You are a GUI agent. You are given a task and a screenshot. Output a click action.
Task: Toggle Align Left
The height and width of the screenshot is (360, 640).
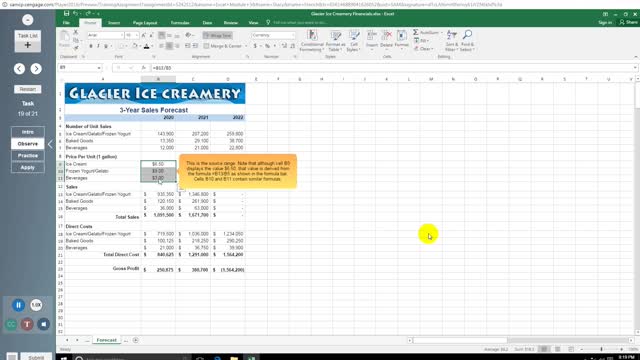162,46
